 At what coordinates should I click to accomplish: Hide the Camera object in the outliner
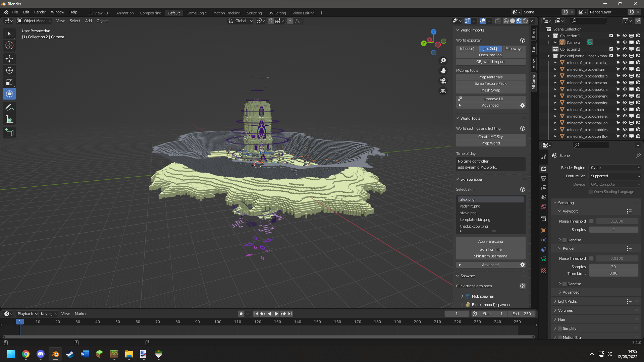[625, 42]
